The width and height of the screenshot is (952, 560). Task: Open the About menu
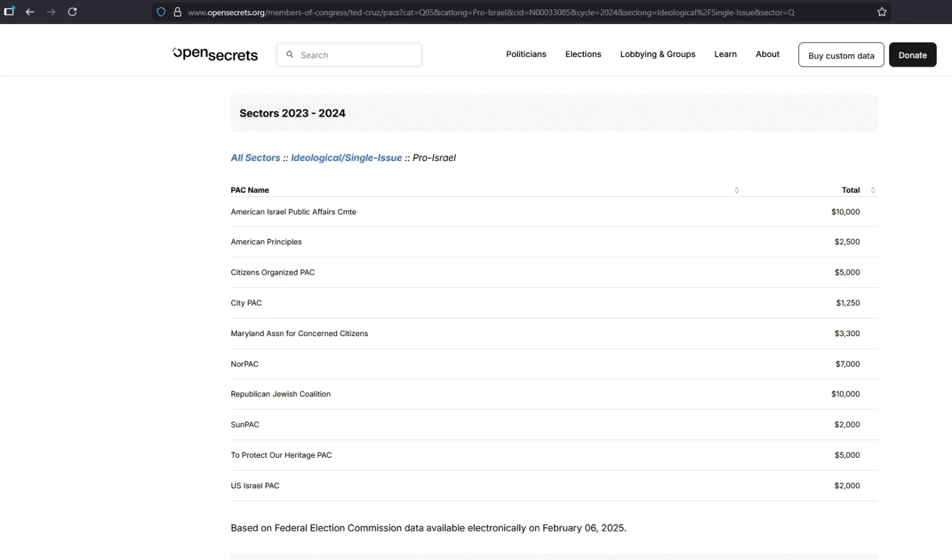[x=767, y=55]
